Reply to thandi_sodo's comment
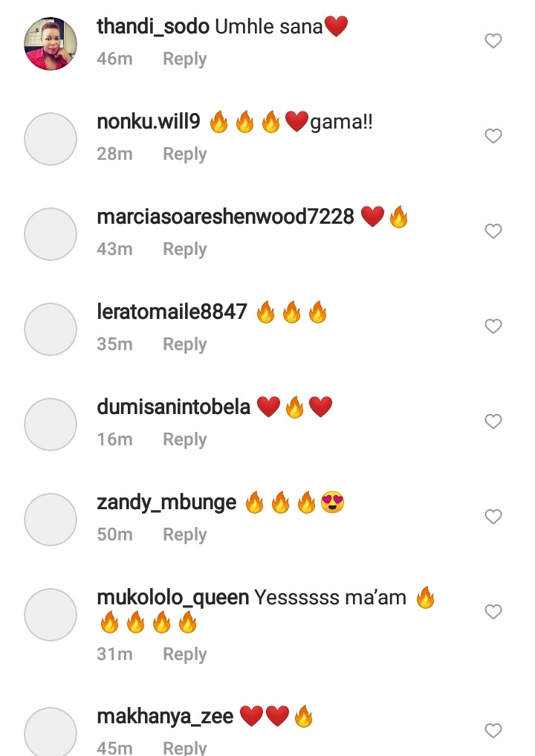The image size is (535, 756). coord(184,59)
